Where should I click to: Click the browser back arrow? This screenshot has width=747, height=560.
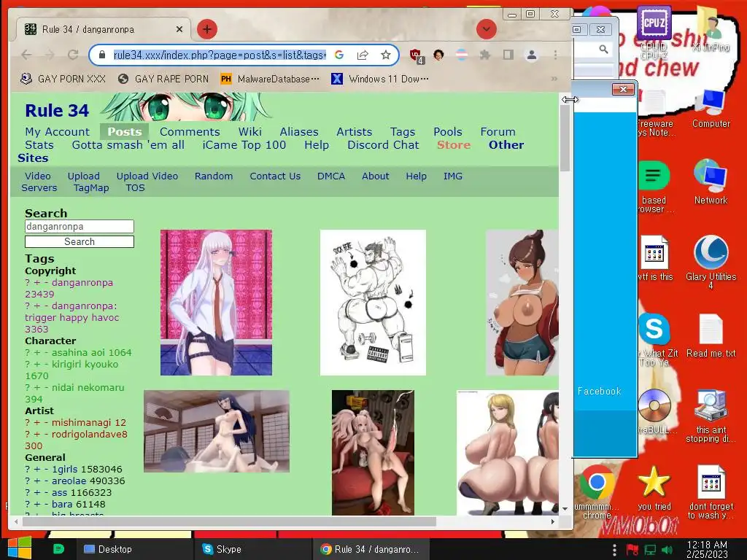27,55
